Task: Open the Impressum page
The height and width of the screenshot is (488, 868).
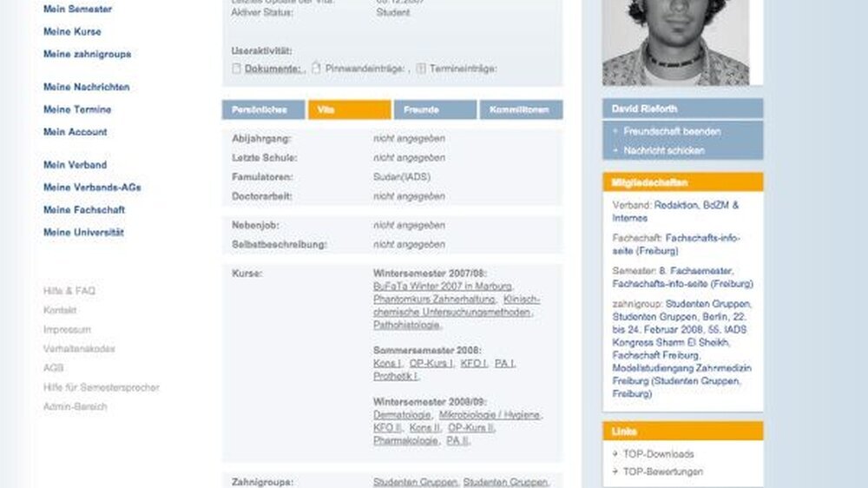Action: [x=67, y=330]
